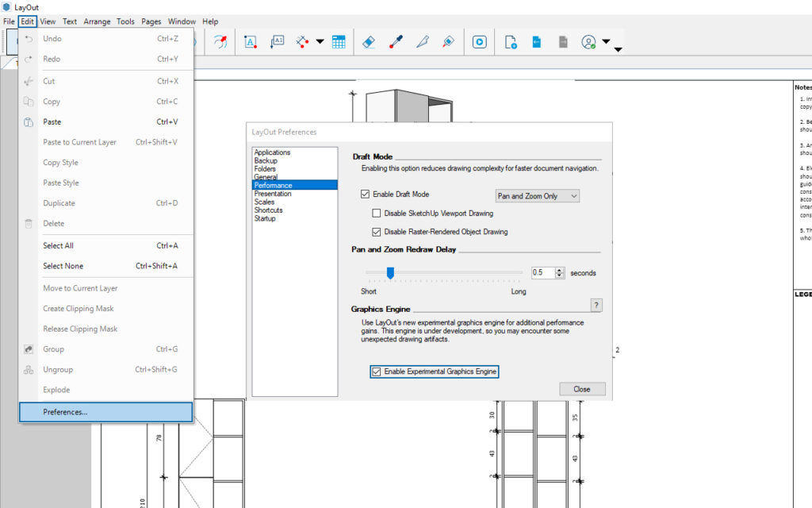Viewport: 812px width, 508px height.
Task: Click the Table tool icon
Action: point(339,42)
